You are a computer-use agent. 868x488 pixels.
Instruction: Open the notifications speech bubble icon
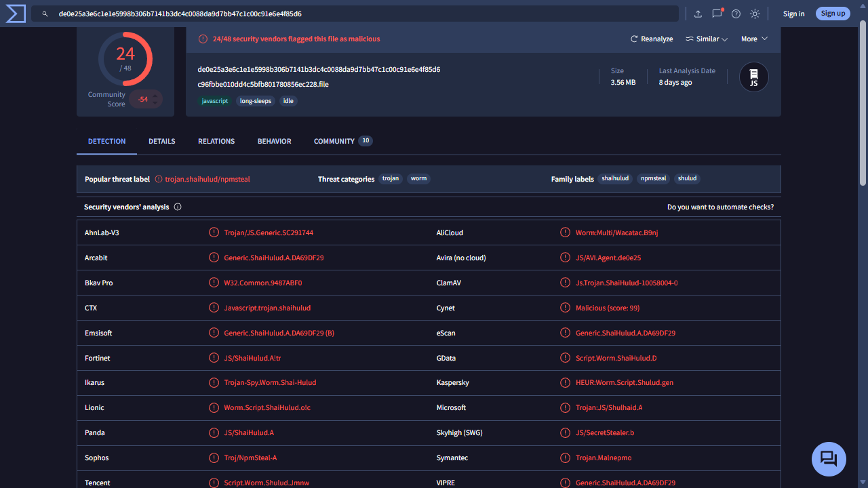coord(717,14)
